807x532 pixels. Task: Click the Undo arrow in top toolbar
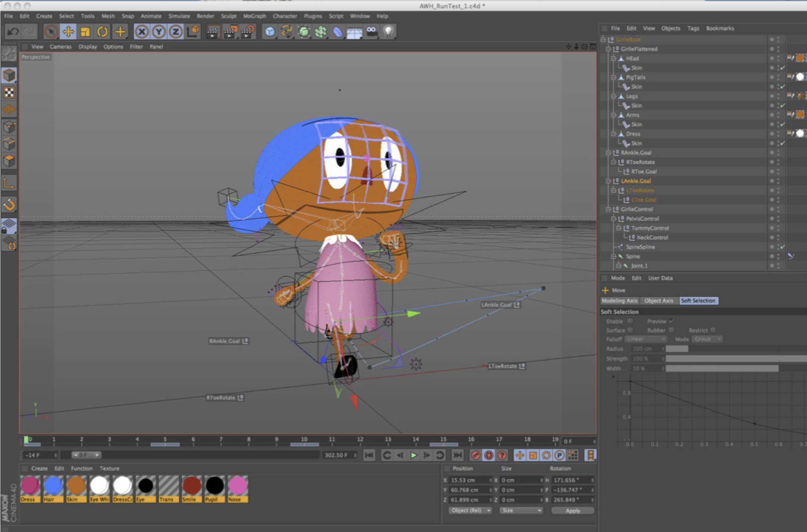[x=13, y=32]
